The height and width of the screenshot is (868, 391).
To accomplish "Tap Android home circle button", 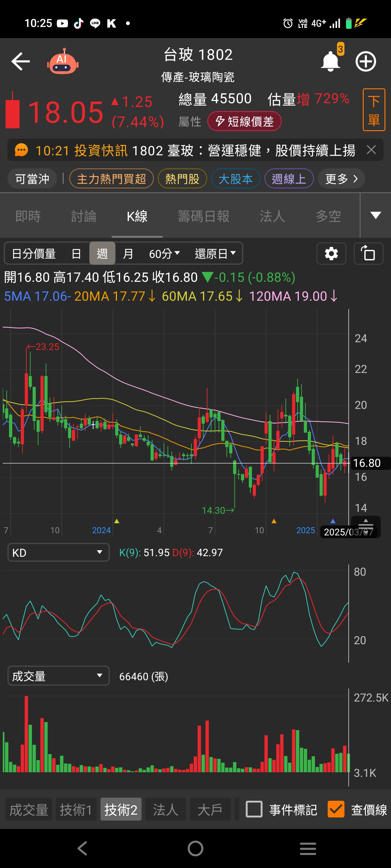I will point(195,848).
